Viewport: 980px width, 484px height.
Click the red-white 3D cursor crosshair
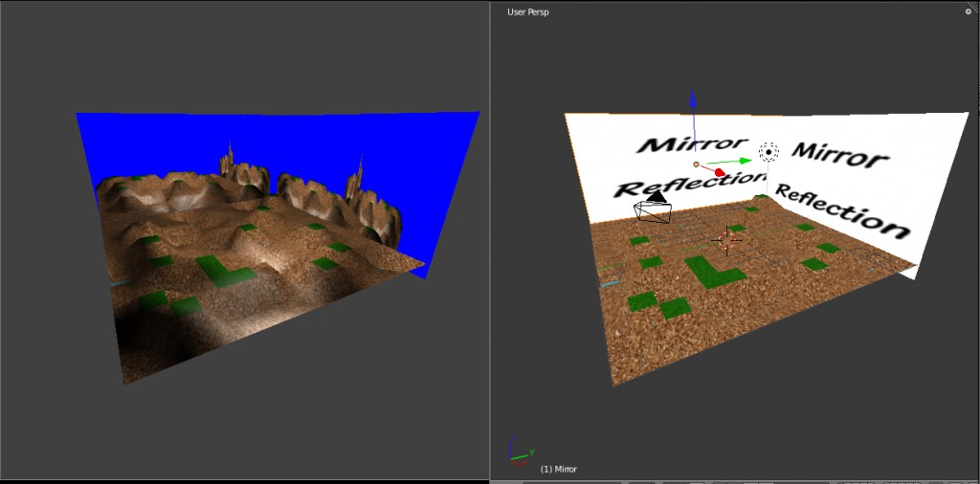click(x=727, y=240)
